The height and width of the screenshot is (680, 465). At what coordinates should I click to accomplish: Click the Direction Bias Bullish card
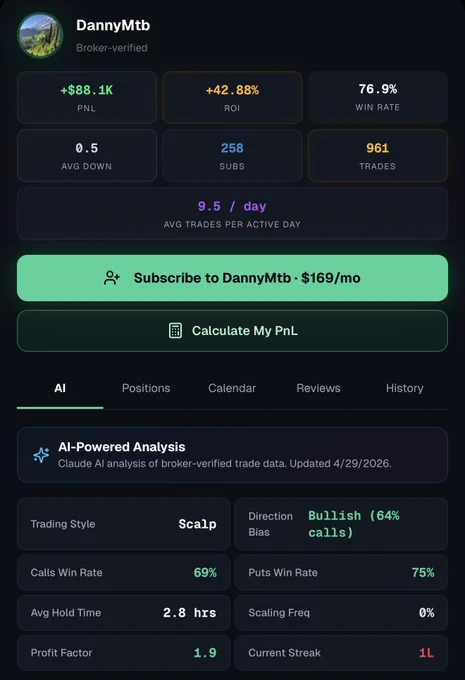pos(341,524)
